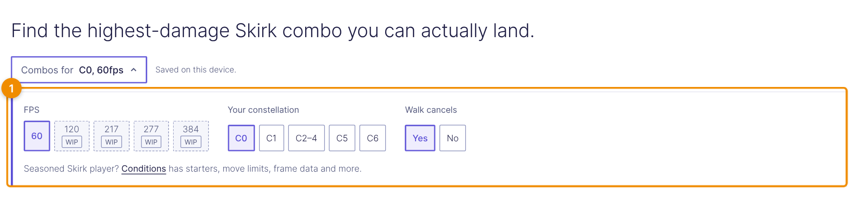The image size is (868, 202).
Task: Enable walk cancels with Yes
Action: tap(420, 138)
